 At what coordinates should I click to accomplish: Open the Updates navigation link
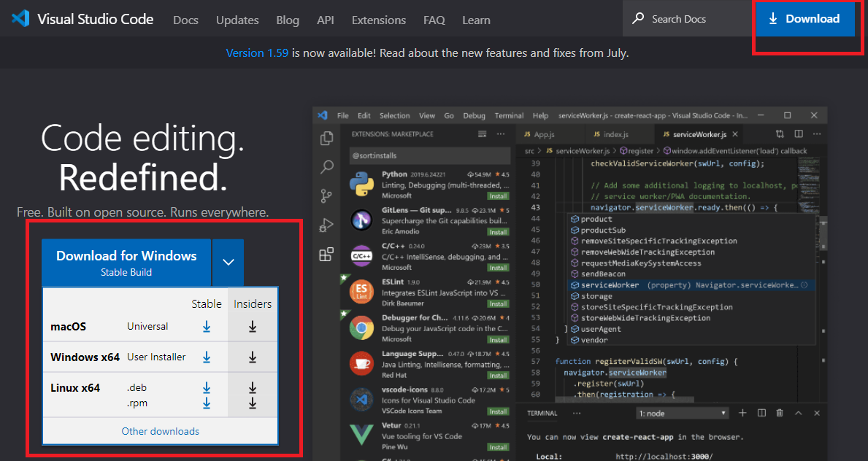pos(237,20)
